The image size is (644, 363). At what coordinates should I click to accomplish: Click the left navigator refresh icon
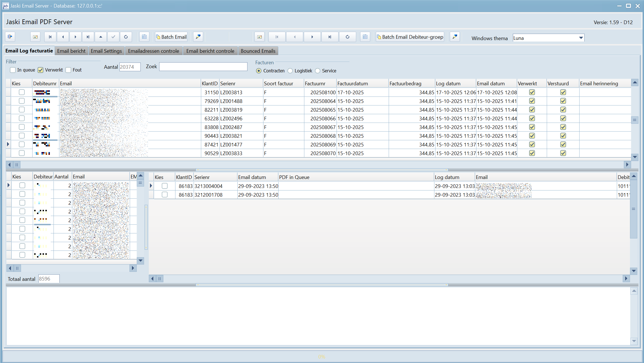pyautogui.click(x=126, y=37)
